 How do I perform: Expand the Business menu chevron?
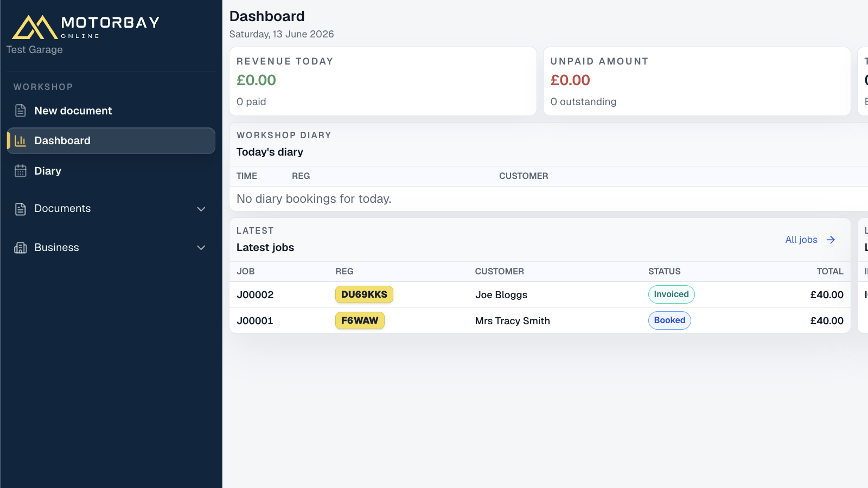201,248
